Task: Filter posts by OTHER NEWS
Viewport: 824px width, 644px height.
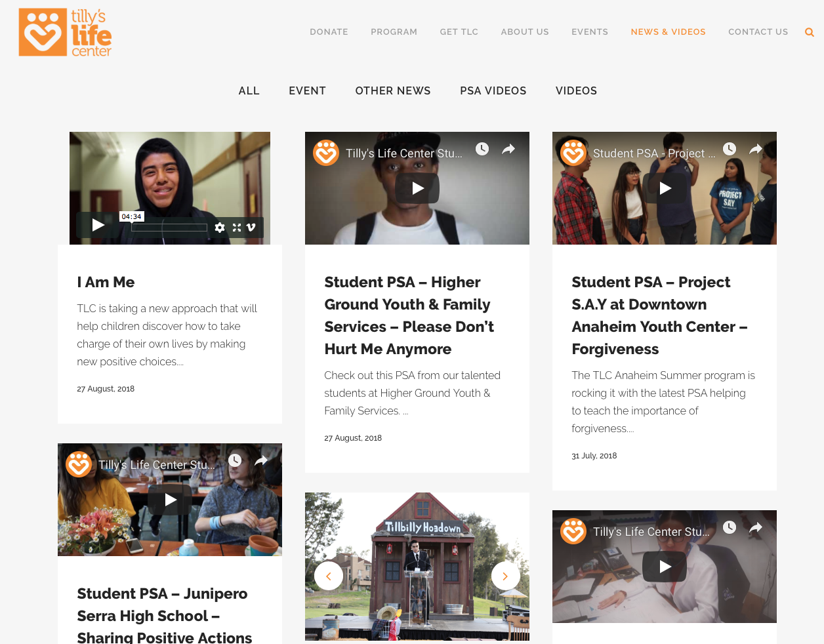Action: tap(393, 91)
